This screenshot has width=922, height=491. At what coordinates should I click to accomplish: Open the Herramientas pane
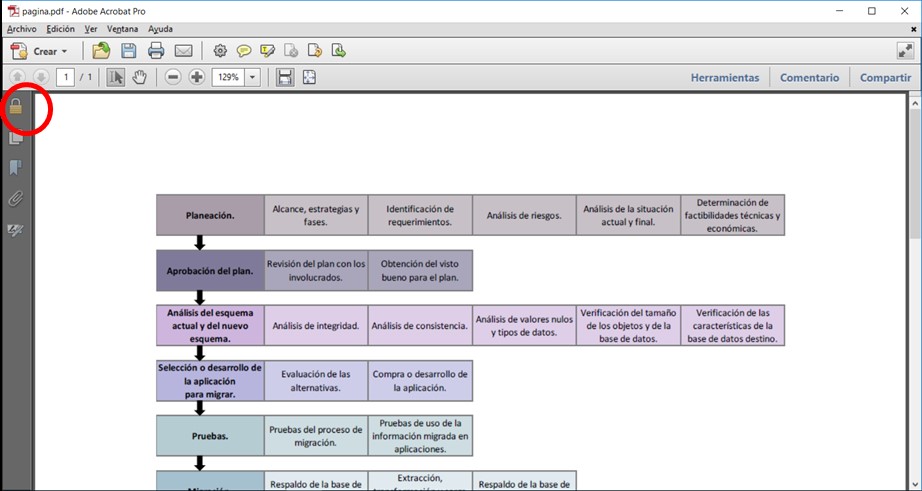click(724, 77)
